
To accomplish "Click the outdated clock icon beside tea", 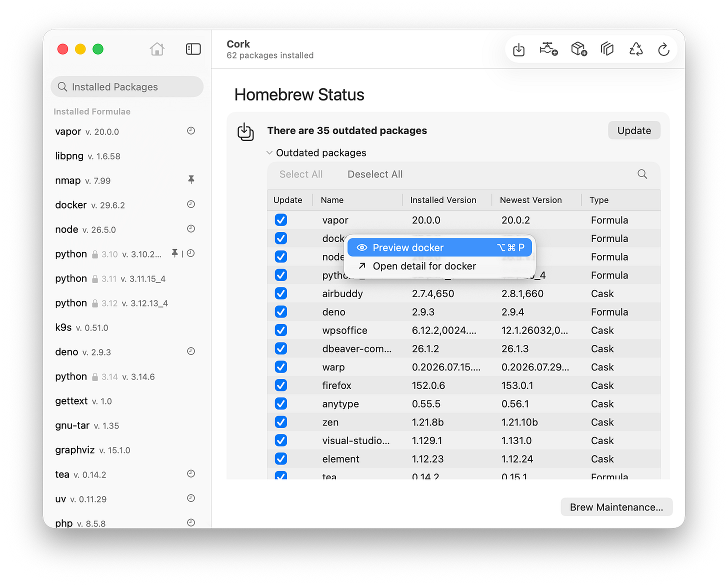I will [191, 474].
